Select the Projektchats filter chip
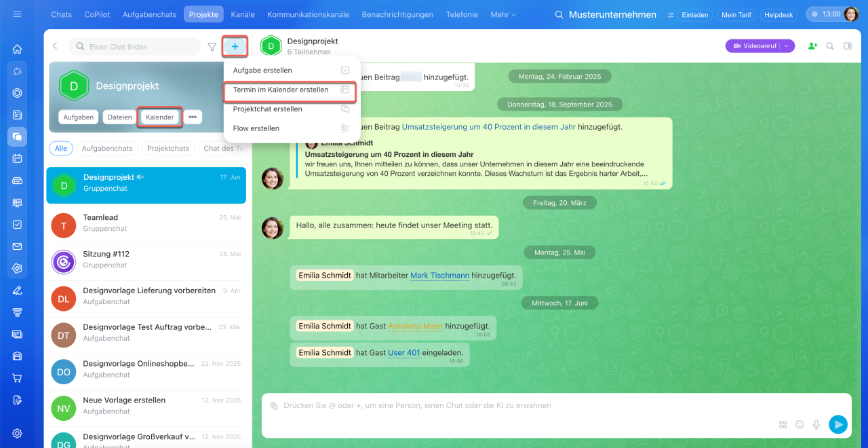Screen dimensions: 868x448 coord(168,148)
